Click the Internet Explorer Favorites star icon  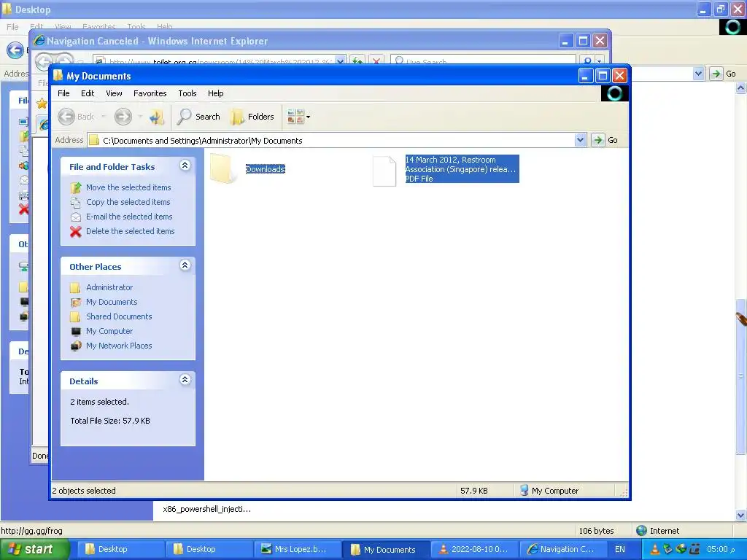[x=42, y=103]
